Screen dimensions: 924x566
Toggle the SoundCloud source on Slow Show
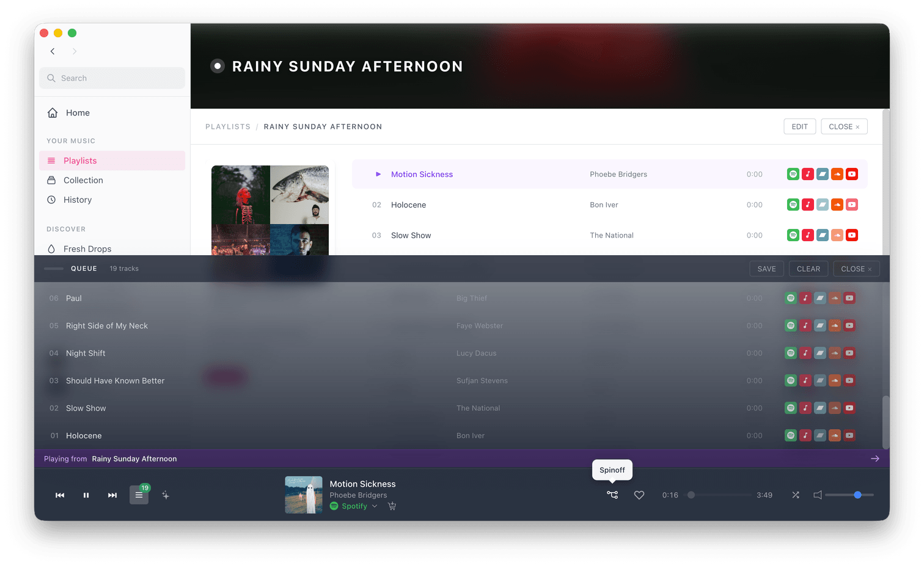pyautogui.click(x=837, y=234)
